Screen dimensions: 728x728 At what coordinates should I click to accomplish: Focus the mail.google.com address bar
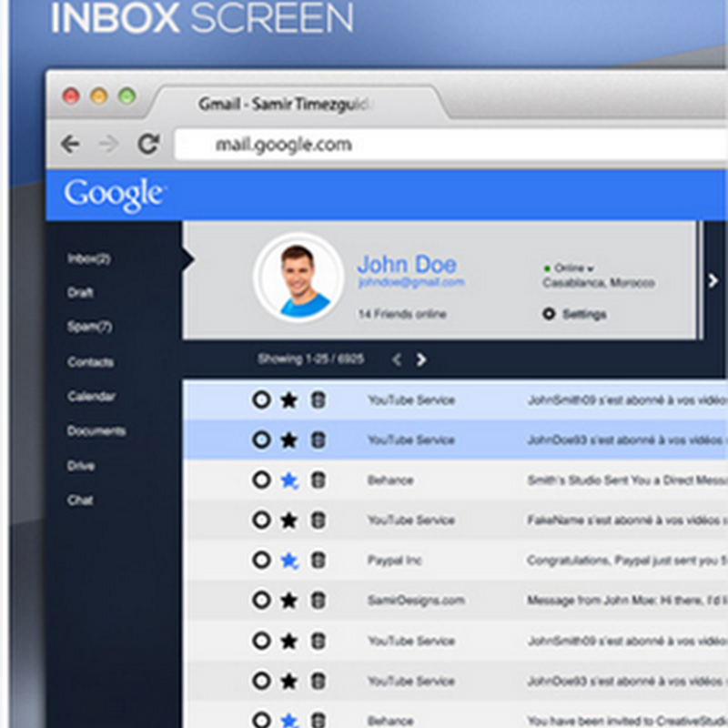(x=450, y=145)
